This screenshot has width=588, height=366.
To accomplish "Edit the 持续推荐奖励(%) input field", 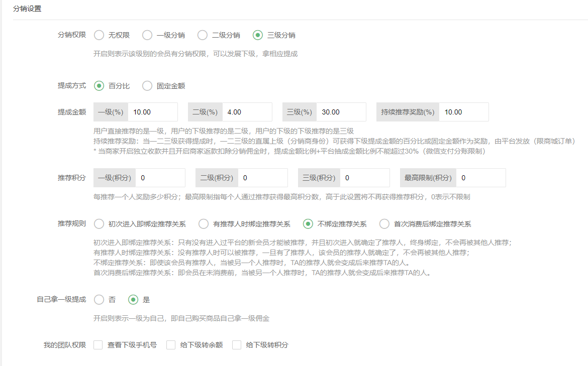I will pyautogui.click(x=463, y=112).
